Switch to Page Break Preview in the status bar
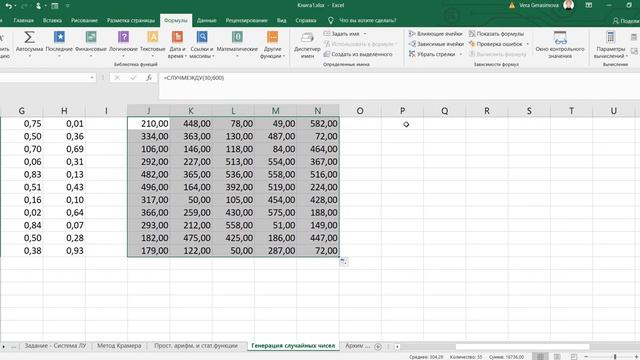 tap(573, 357)
